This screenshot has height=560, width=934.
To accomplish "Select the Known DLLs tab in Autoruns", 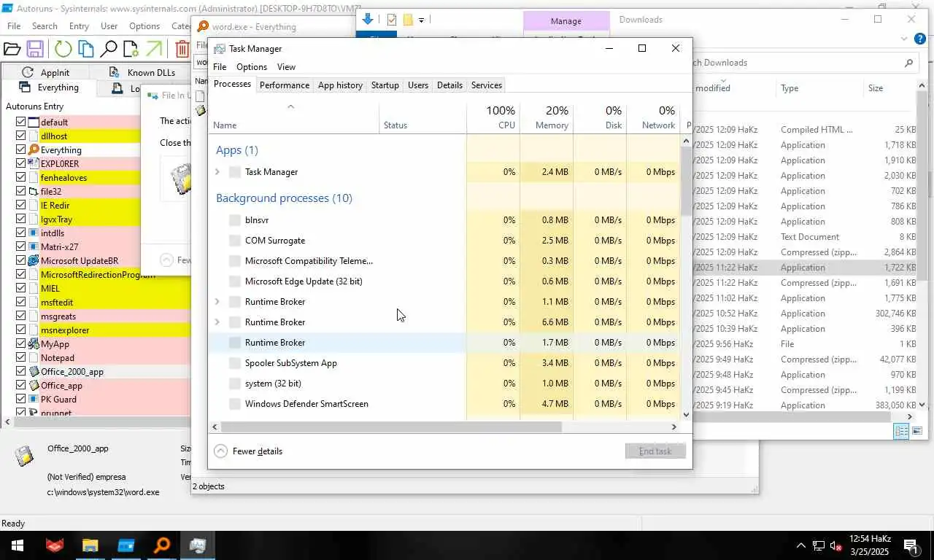I will pos(142,72).
